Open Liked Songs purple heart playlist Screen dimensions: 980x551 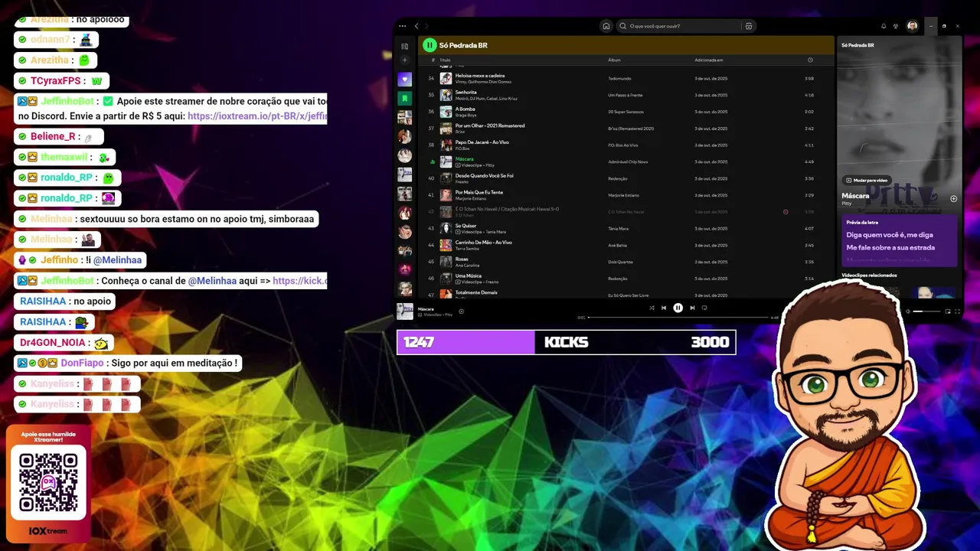click(405, 80)
